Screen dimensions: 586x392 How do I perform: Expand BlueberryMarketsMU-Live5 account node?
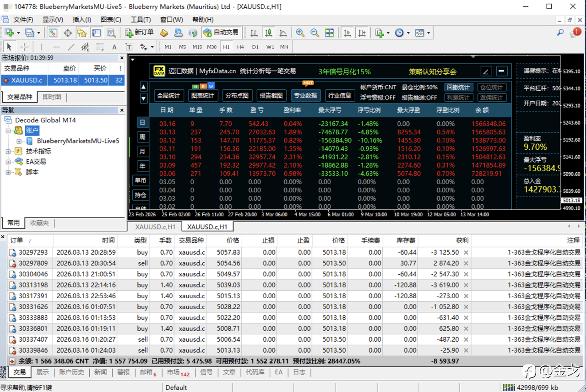tap(19, 141)
